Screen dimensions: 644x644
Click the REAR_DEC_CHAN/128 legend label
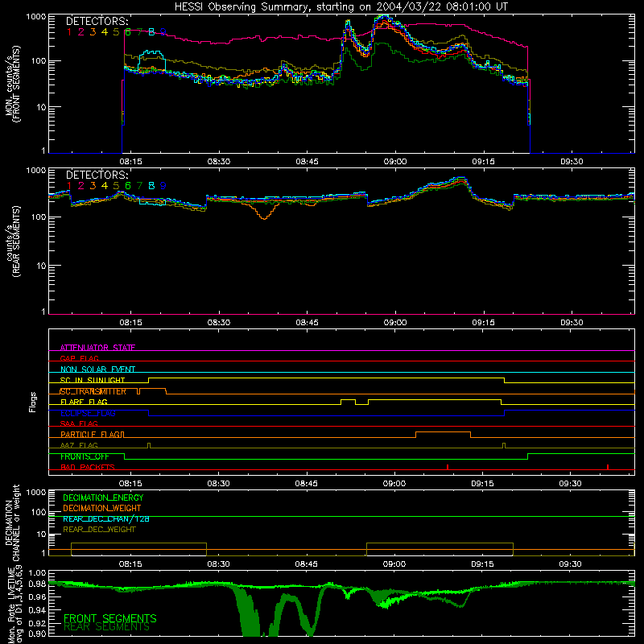(x=106, y=518)
